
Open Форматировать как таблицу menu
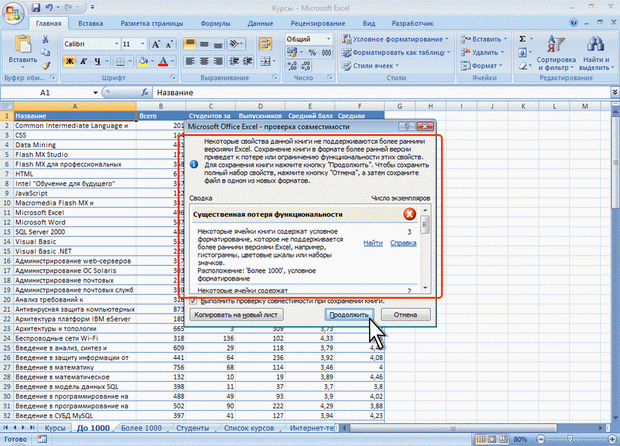[396, 52]
